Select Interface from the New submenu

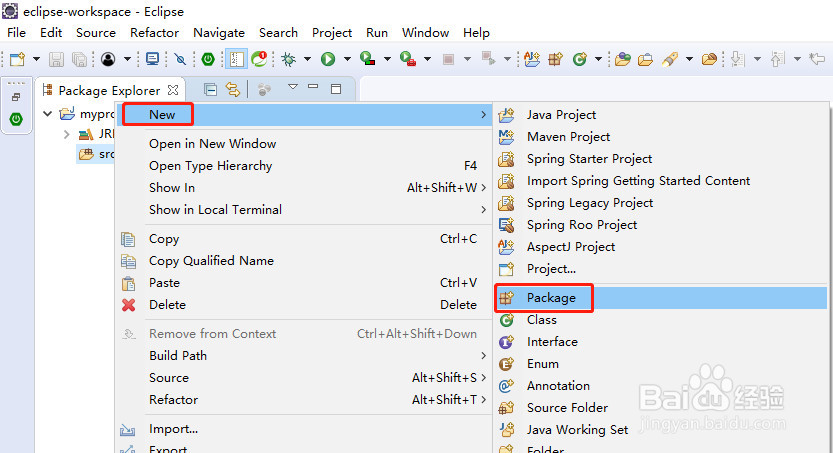pos(662,342)
